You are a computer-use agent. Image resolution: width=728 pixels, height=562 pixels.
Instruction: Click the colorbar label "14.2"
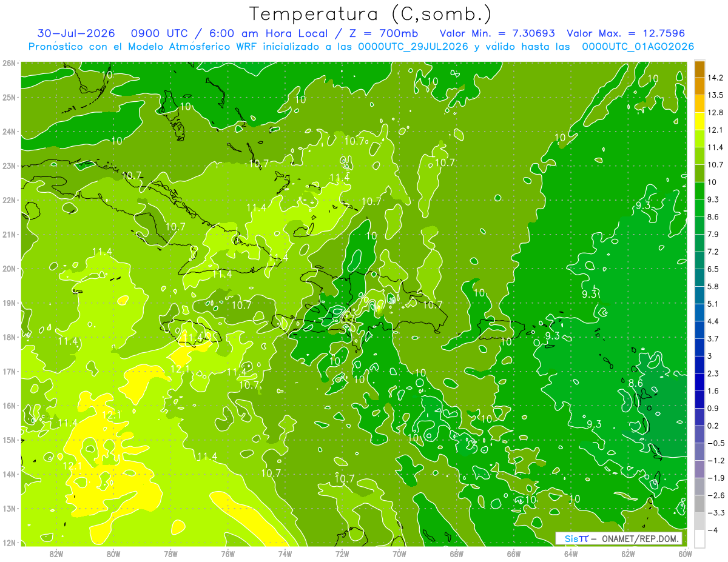point(716,78)
